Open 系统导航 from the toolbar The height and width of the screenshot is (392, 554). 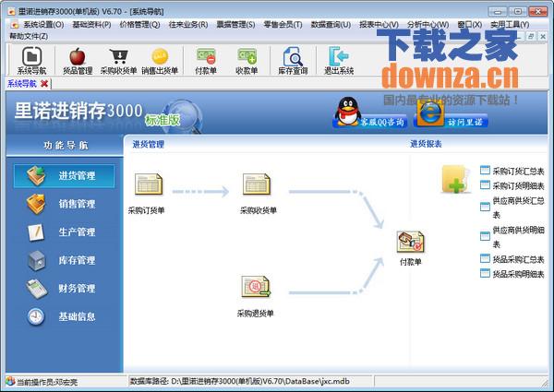31,61
